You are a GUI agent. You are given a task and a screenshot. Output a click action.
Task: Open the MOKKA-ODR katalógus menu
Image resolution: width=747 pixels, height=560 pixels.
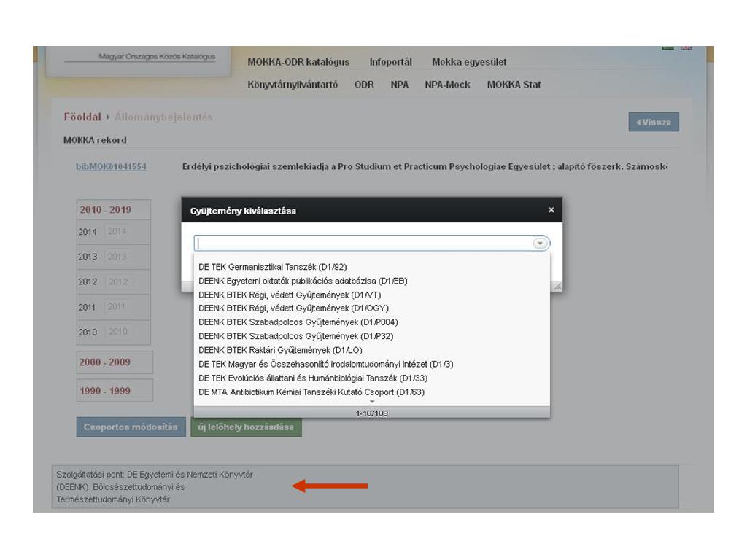298,62
